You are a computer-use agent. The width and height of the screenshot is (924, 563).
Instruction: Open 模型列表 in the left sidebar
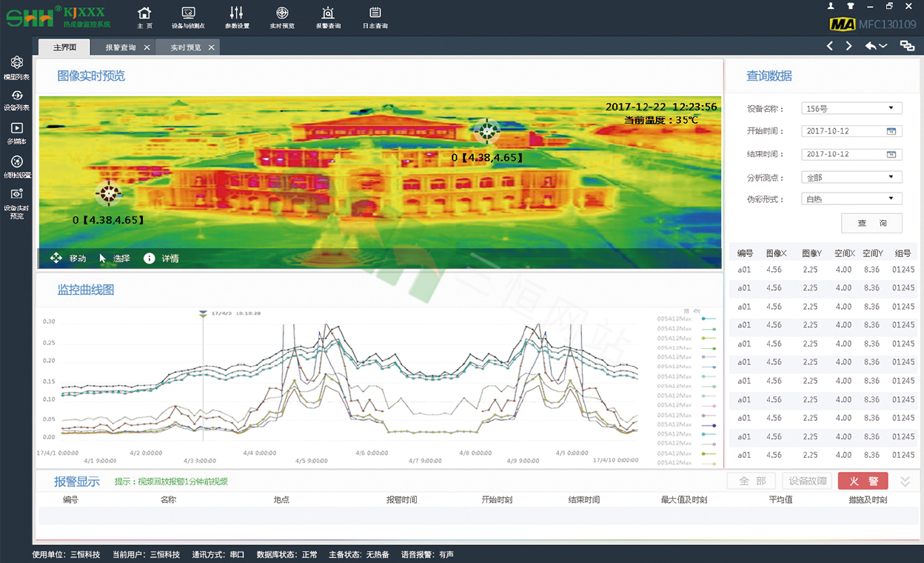tap(16, 67)
